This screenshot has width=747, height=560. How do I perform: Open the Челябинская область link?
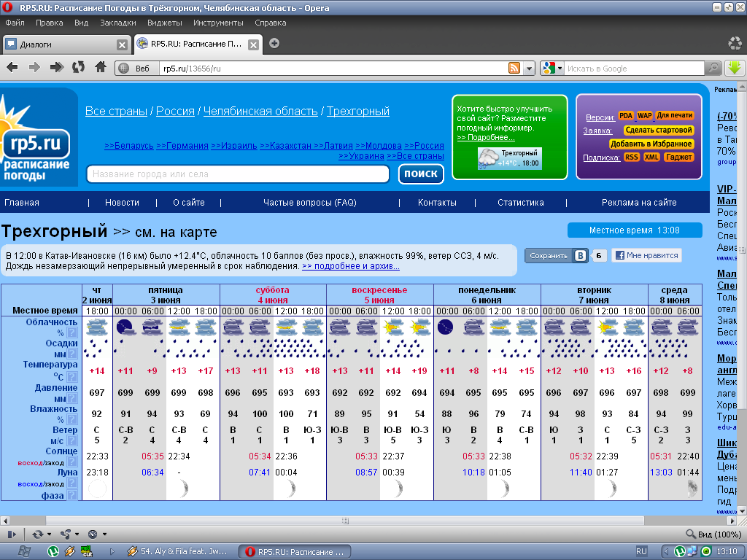tap(260, 111)
